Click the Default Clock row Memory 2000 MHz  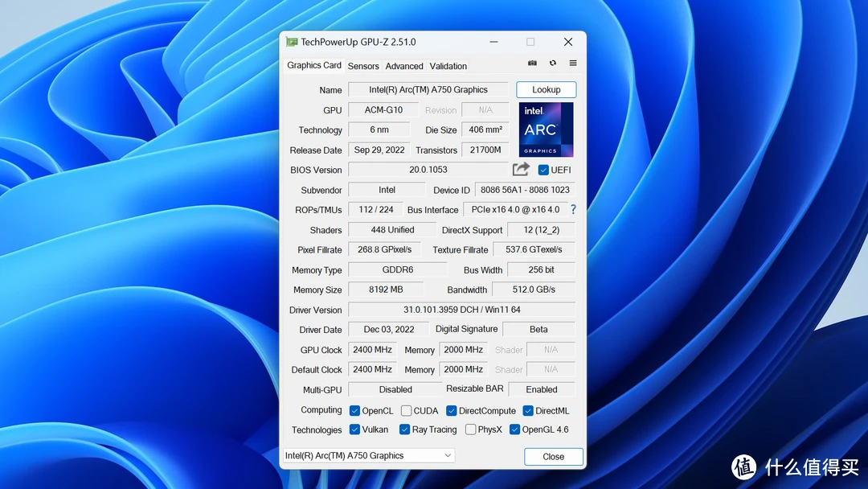[464, 369]
